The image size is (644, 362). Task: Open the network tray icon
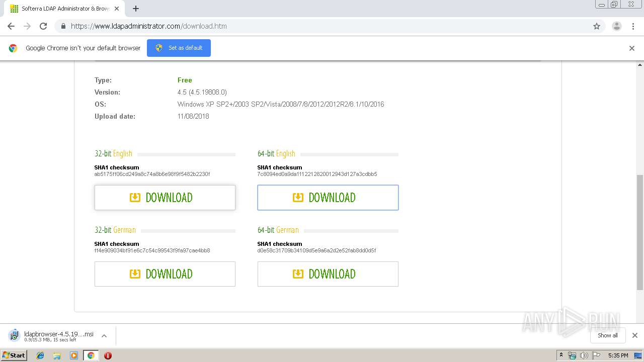click(572, 355)
